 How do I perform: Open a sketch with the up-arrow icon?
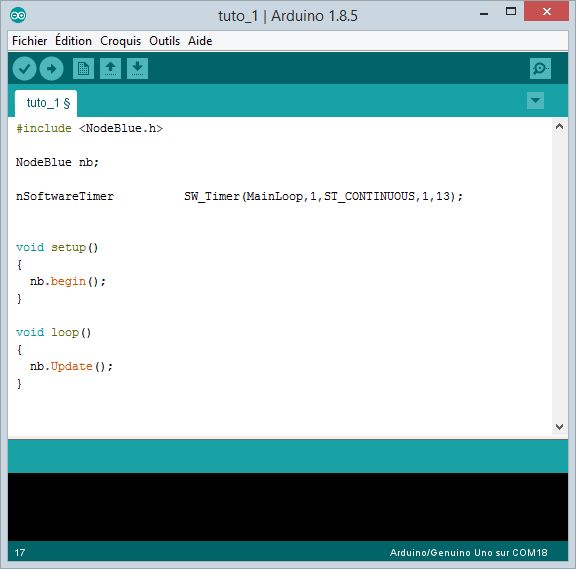[111, 69]
